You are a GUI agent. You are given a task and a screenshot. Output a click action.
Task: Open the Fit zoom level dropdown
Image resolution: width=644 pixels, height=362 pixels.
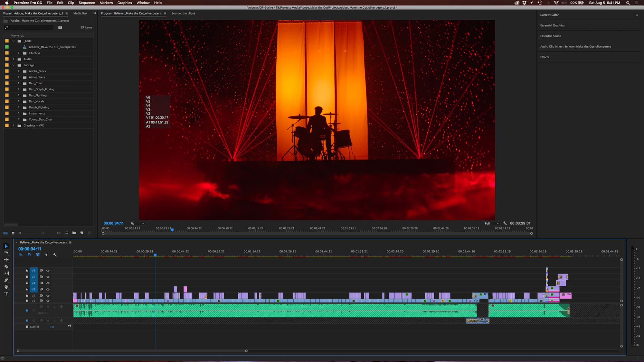(137, 223)
